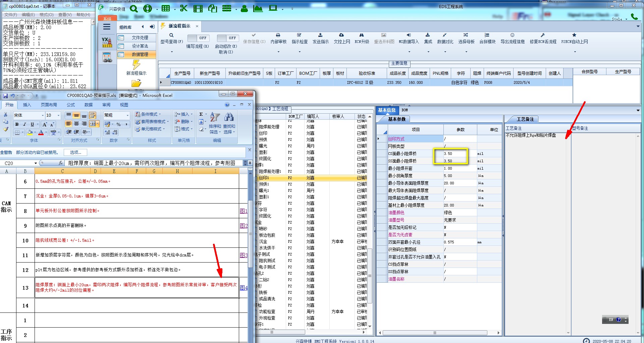Screen dimensions: 644x343
Task: Toggle the 编写流程(R) OFF switch
Action: (x=198, y=38)
